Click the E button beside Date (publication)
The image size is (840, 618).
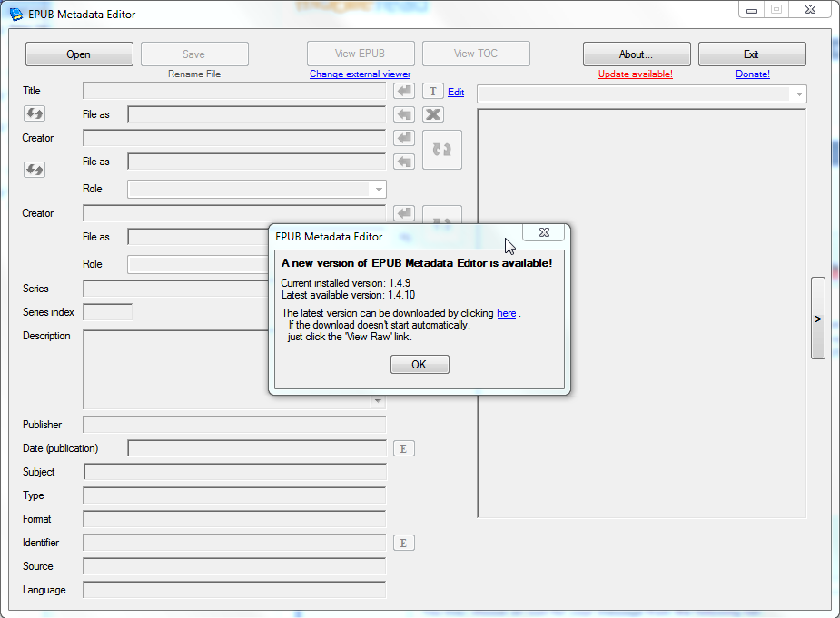(404, 449)
